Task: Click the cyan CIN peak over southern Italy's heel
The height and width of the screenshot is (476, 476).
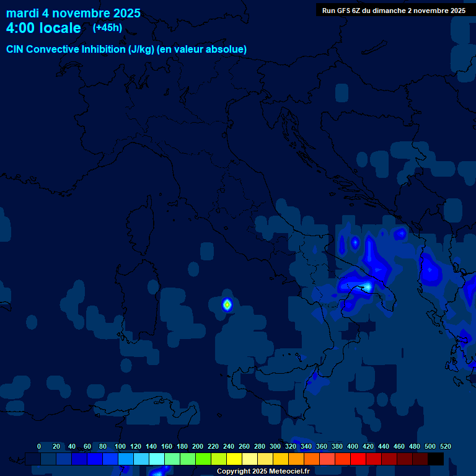Action: coord(367,286)
